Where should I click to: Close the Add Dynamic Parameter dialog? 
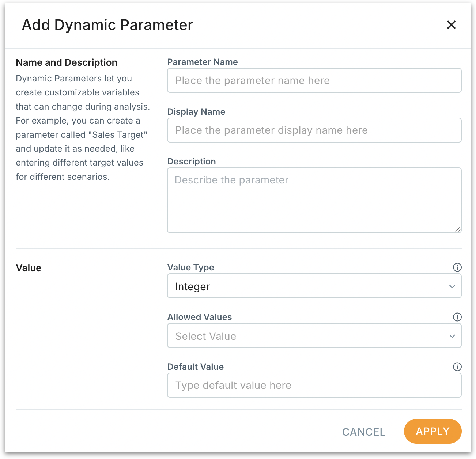coord(451,25)
